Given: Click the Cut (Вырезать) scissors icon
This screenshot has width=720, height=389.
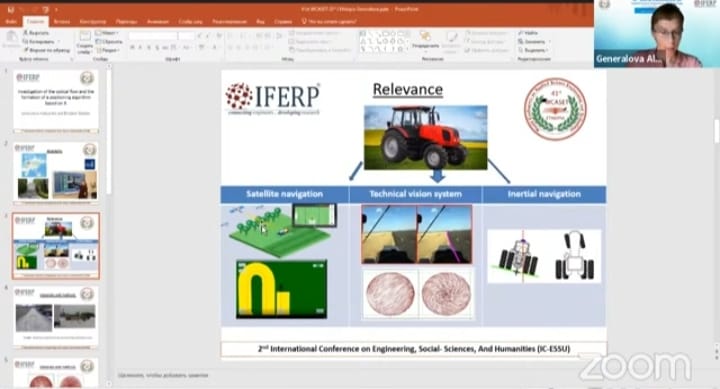Looking at the screenshot, I should pyautogui.click(x=26, y=33).
